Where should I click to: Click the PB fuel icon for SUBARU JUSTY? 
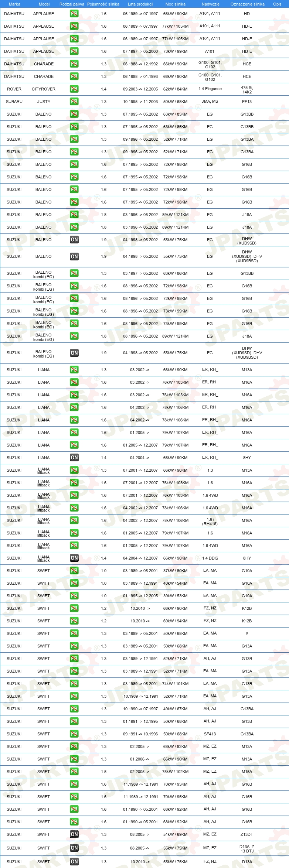click(x=74, y=102)
